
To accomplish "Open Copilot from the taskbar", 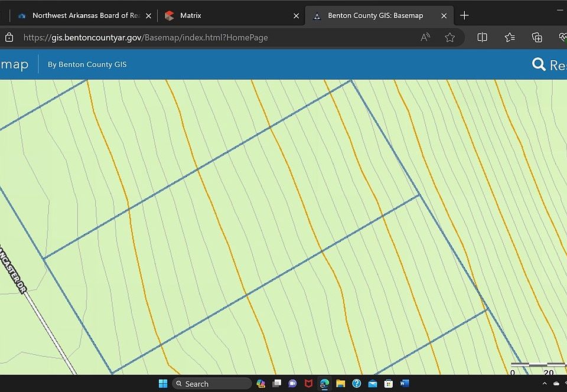I will click(x=260, y=383).
